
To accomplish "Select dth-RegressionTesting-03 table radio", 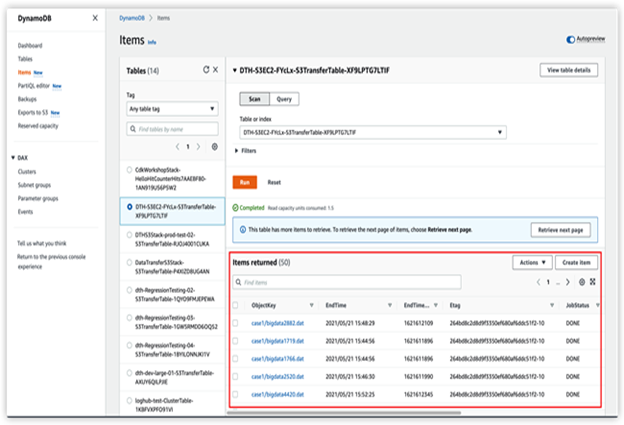I will (x=129, y=318).
